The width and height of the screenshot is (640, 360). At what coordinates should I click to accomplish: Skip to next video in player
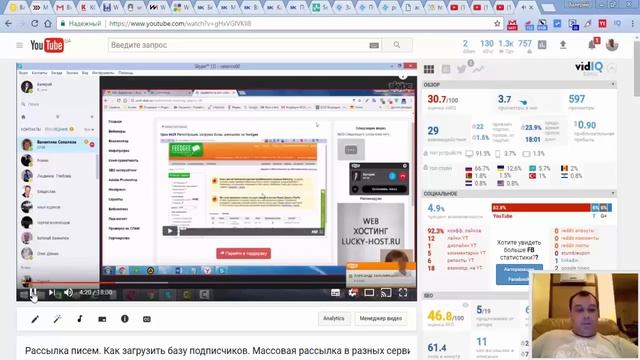coord(51,292)
